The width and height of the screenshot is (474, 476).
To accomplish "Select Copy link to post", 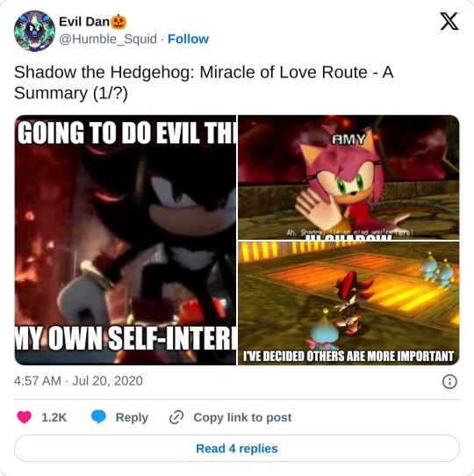I will click(x=242, y=417).
